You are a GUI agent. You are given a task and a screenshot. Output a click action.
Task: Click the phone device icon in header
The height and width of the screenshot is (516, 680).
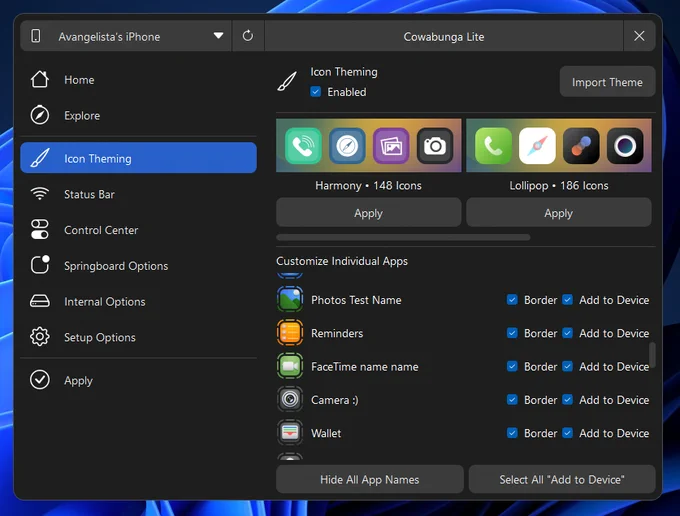tap(36, 36)
